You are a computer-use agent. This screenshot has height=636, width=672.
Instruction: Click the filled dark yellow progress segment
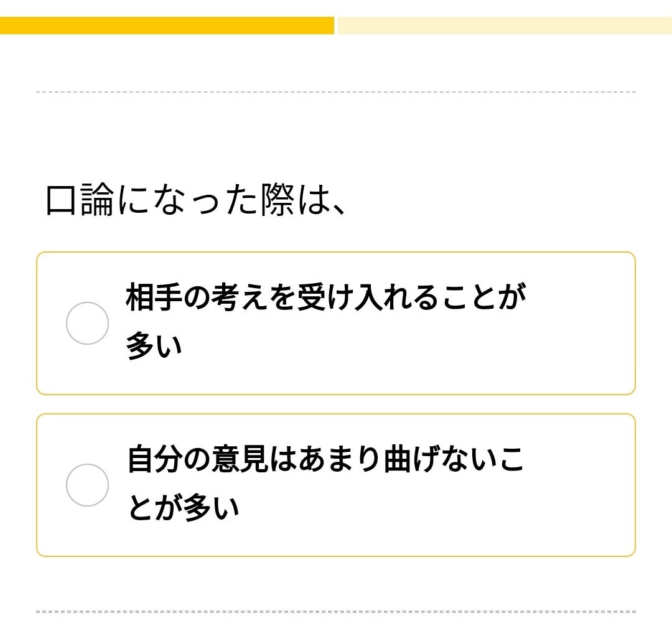(x=167, y=26)
